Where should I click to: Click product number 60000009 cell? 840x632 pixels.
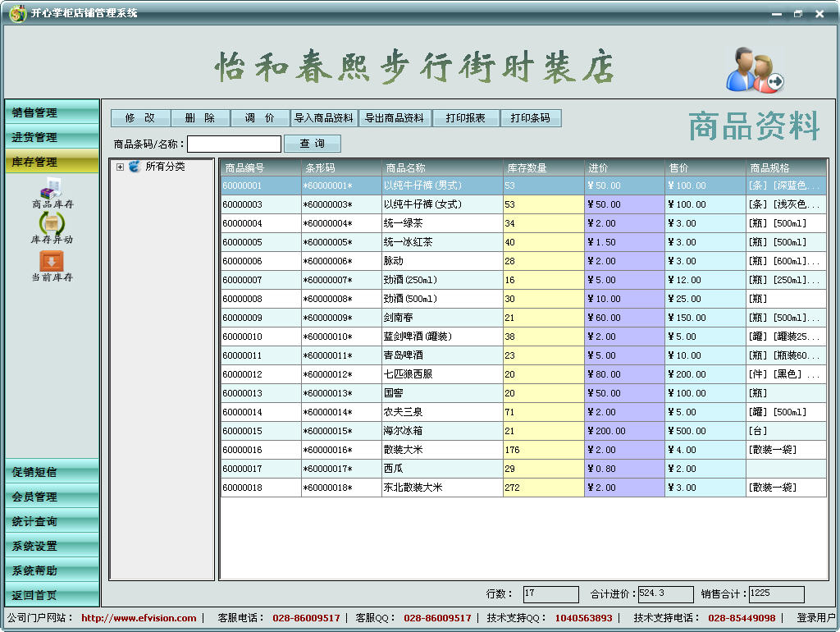point(261,318)
